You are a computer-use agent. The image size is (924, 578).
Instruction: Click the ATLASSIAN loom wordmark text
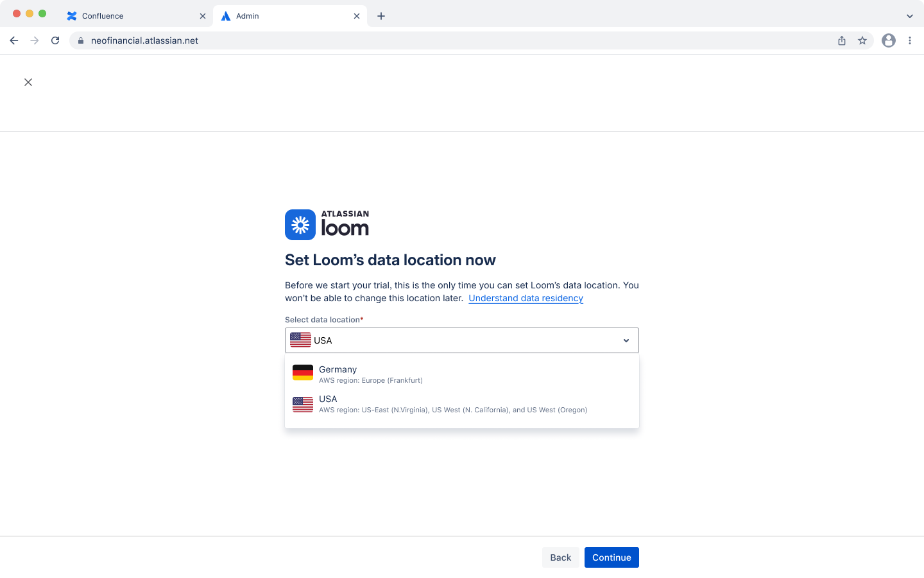click(345, 224)
